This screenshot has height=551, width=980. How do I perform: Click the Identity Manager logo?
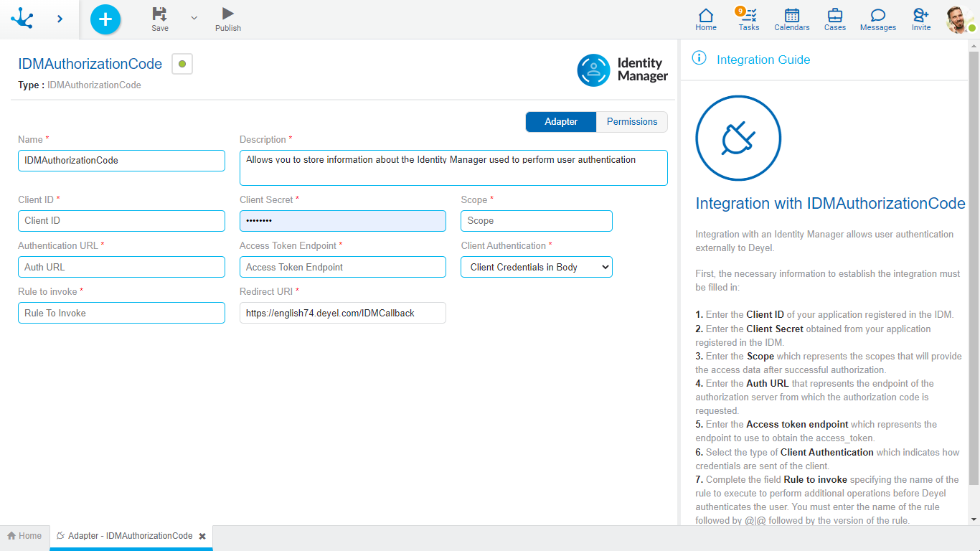[x=623, y=70]
